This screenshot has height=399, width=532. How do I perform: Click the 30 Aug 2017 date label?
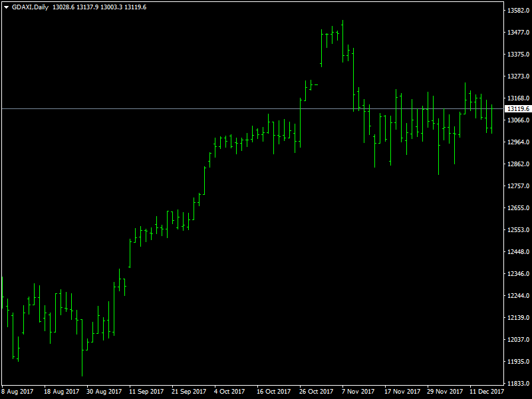pos(104,392)
